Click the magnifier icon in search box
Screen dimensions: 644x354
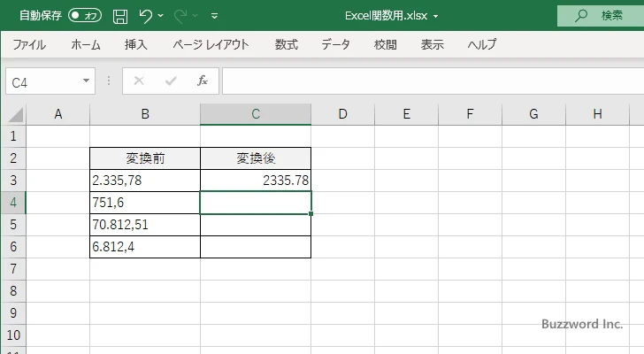(x=580, y=16)
